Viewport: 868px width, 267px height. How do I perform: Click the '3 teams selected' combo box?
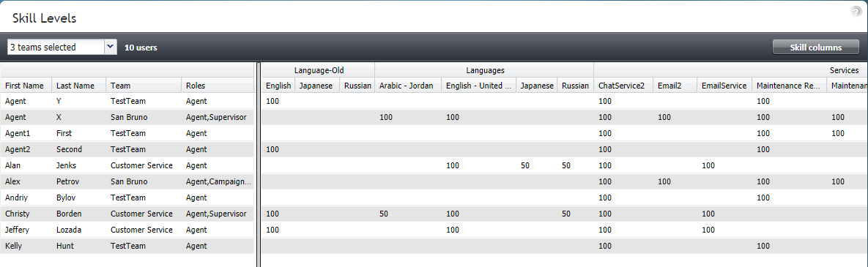(62, 47)
